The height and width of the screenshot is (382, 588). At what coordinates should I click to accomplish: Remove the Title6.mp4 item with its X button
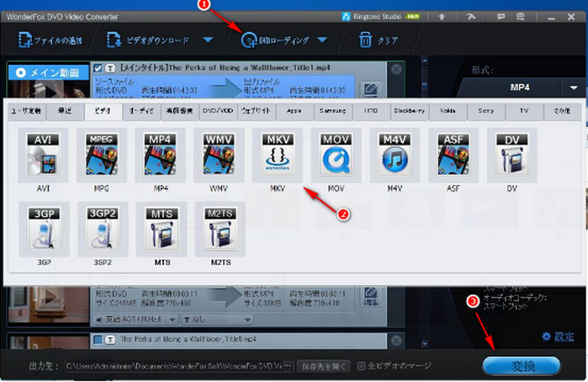pyautogui.click(x=396, y=340)
